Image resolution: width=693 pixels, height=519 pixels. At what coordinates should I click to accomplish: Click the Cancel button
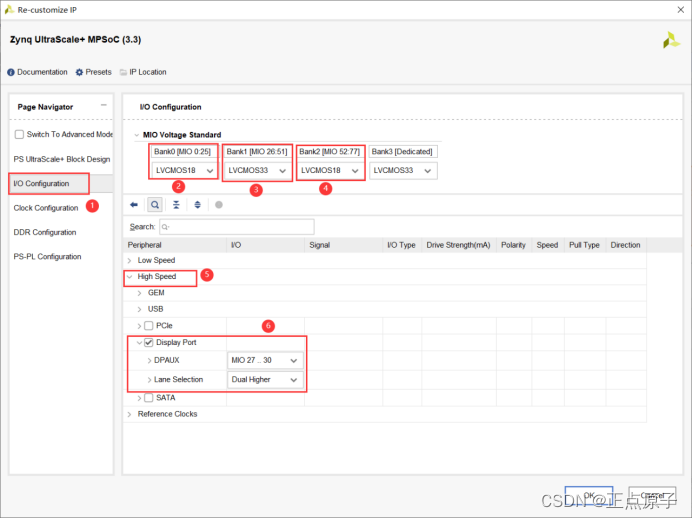pos(652,496)
